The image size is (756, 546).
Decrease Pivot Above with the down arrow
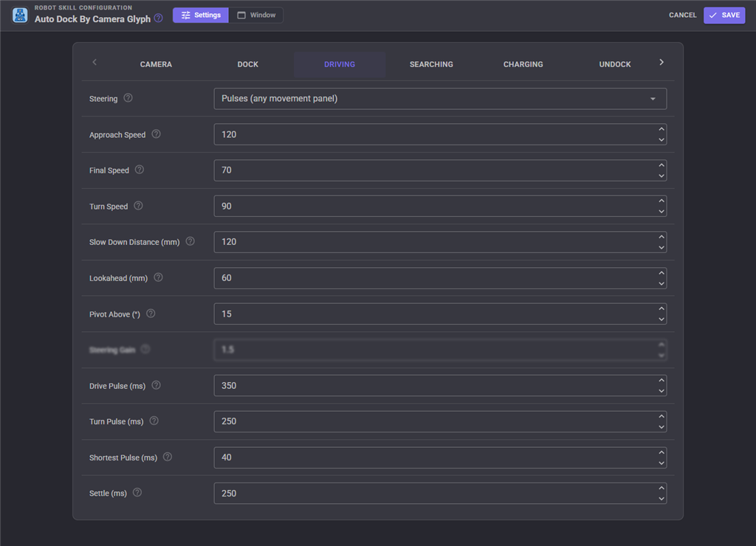[661, 319]
